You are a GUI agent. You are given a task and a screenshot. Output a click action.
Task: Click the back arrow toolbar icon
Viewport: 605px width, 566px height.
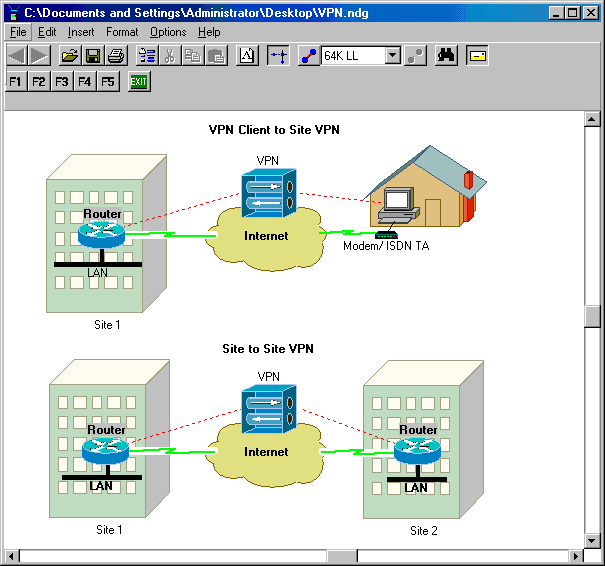17,56
